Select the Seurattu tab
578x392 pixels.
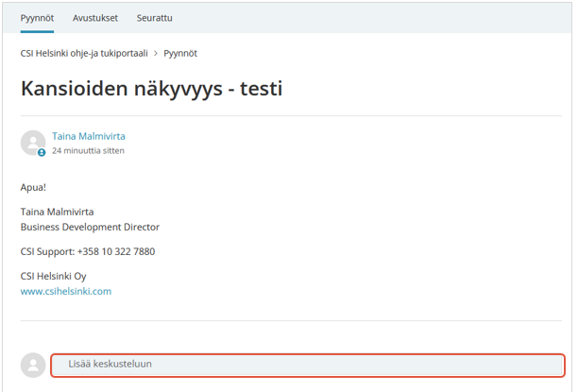tap(155, 18)
